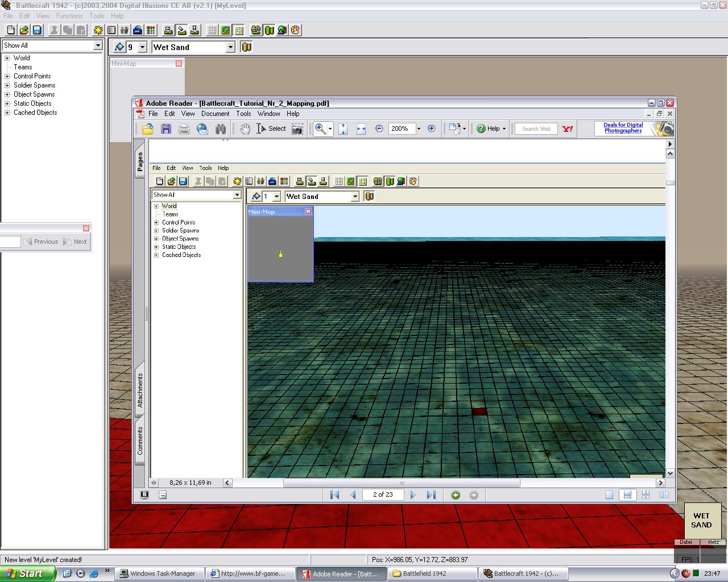Click Print icon in Adobe Reader toolbar
728x582 pixels.
(184, 129)
